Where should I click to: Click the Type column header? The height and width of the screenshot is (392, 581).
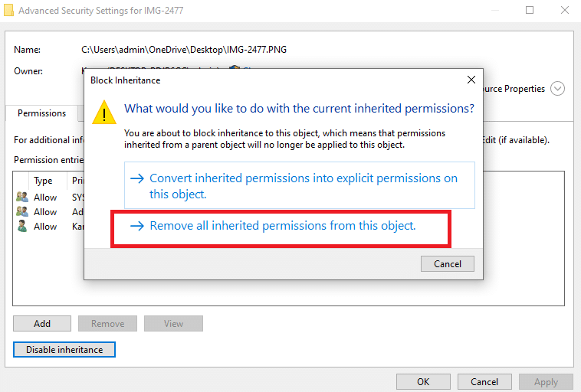(x=43, y=181)
